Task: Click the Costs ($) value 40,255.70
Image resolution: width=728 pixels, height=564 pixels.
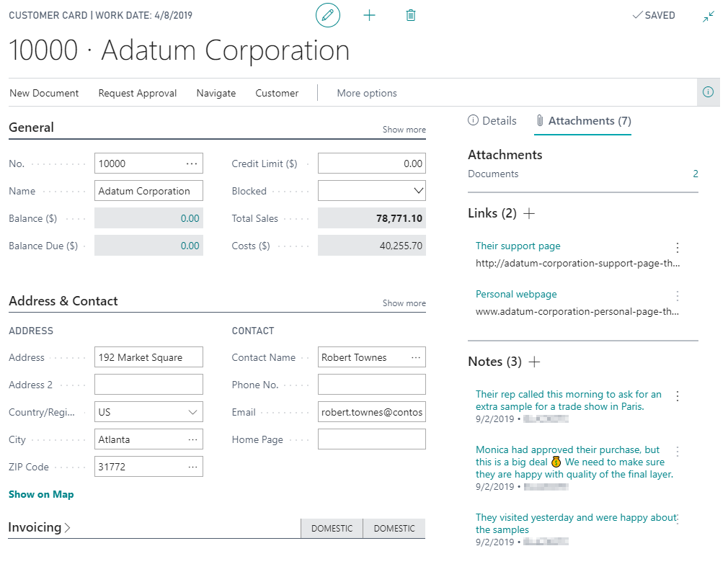Action: point(401,246)
